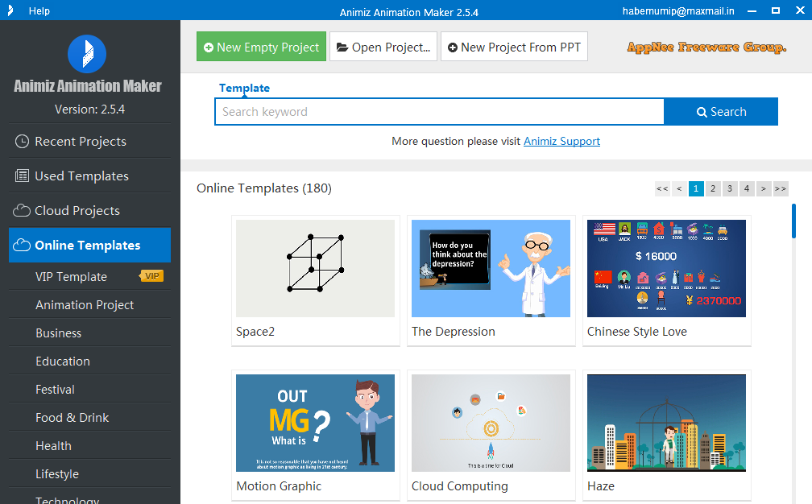The width and height of the screenshot is (812, 504).
Task: Focus the Search keyword field
Action: (x=440, y=112)
